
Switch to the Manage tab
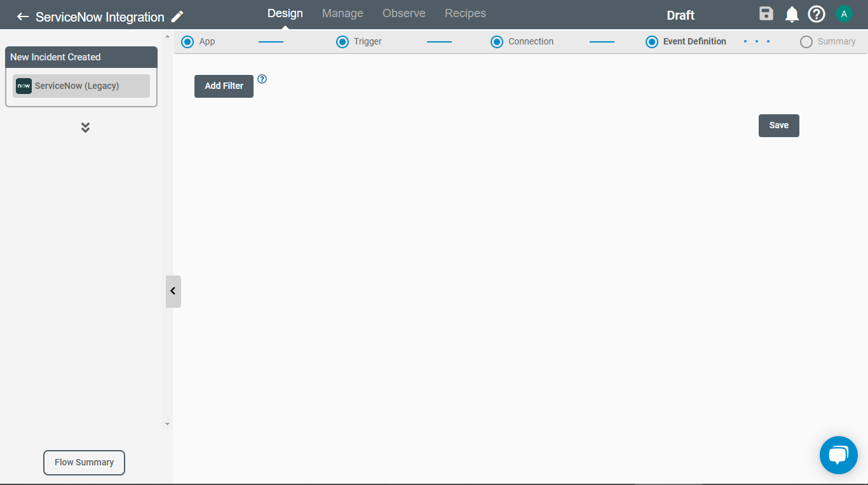pyautogui.click(x=342, y=13)
